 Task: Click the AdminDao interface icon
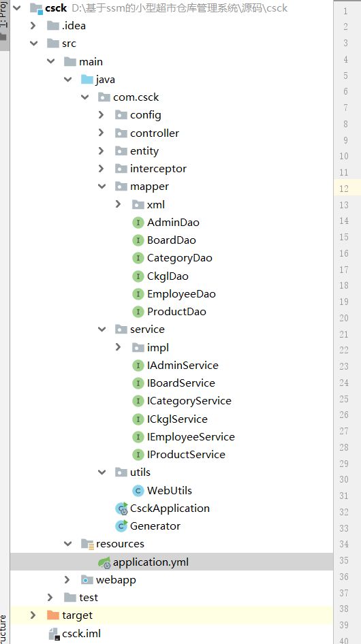coord(138,223)
